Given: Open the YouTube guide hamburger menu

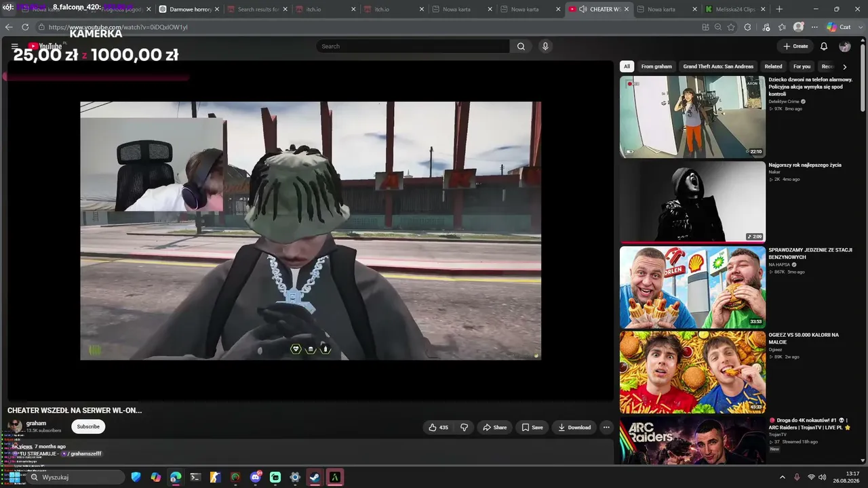Looking at the screenshot, I should [x=14, y=46].
